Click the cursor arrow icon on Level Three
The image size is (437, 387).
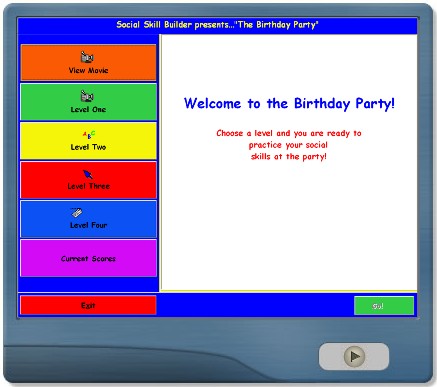[x=88, y=174]
